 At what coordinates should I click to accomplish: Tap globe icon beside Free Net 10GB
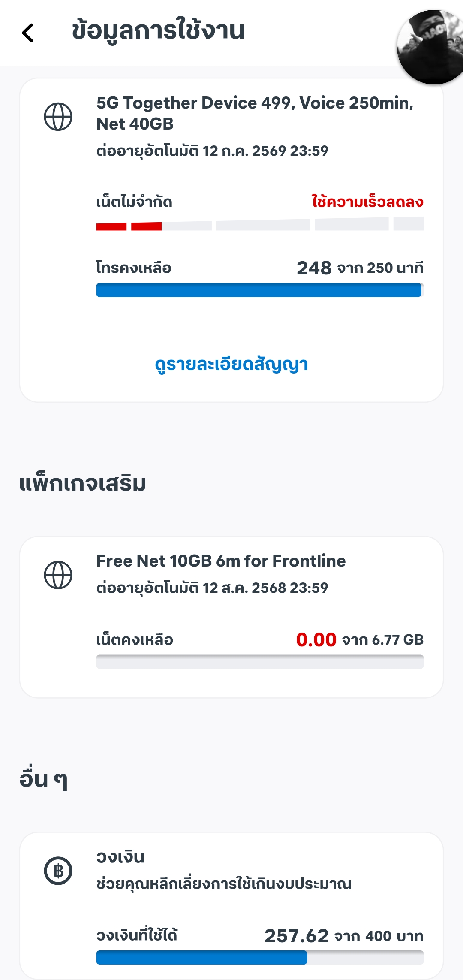(x=58, y=575)
